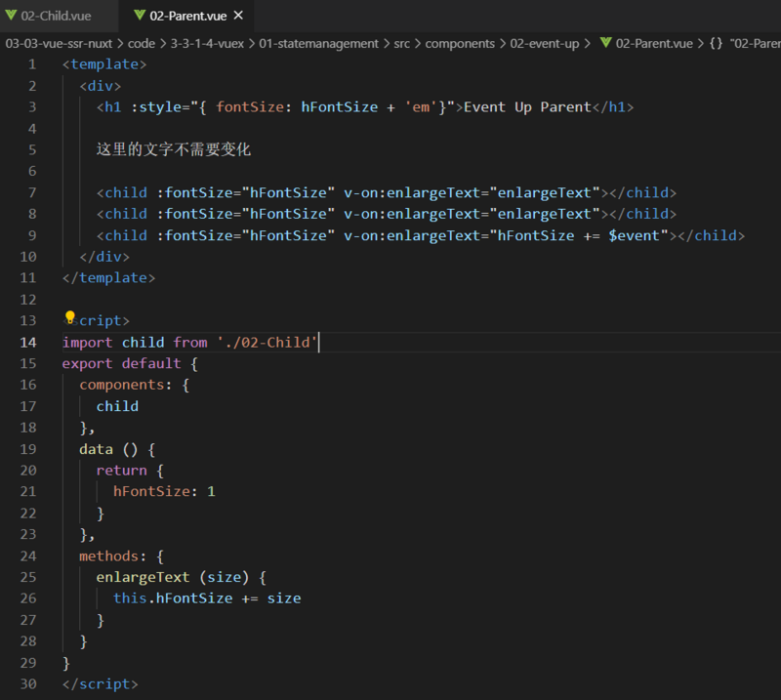
Task: Click line number 1 in the gutter
Action: (x=32, y=64)
